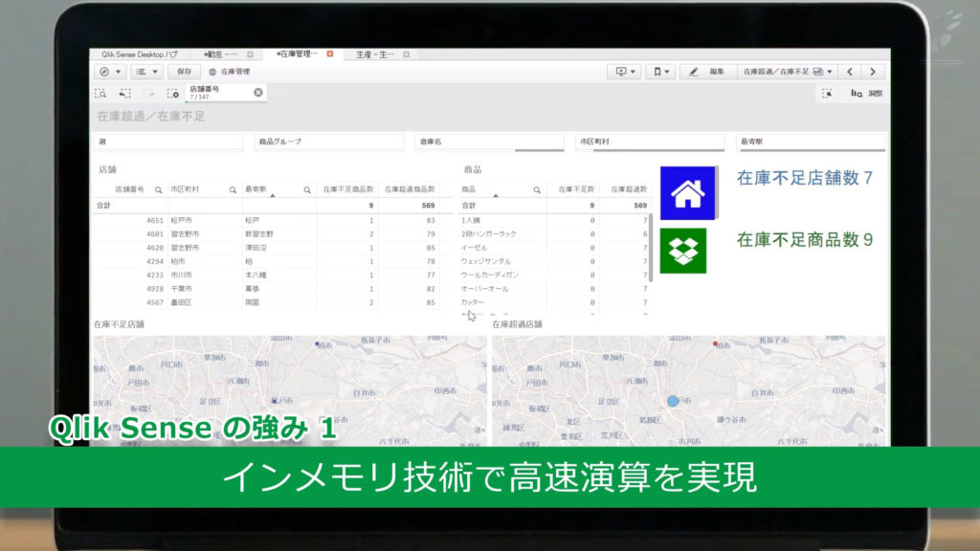
Task: Sort by 在庫不足数 column header
Action: tap(575, 189)
